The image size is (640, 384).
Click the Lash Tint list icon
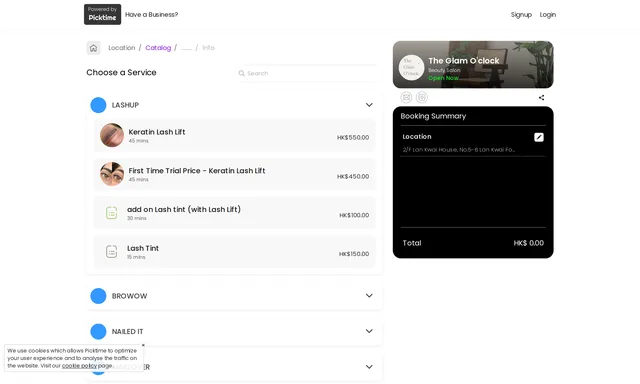point(111,251)
